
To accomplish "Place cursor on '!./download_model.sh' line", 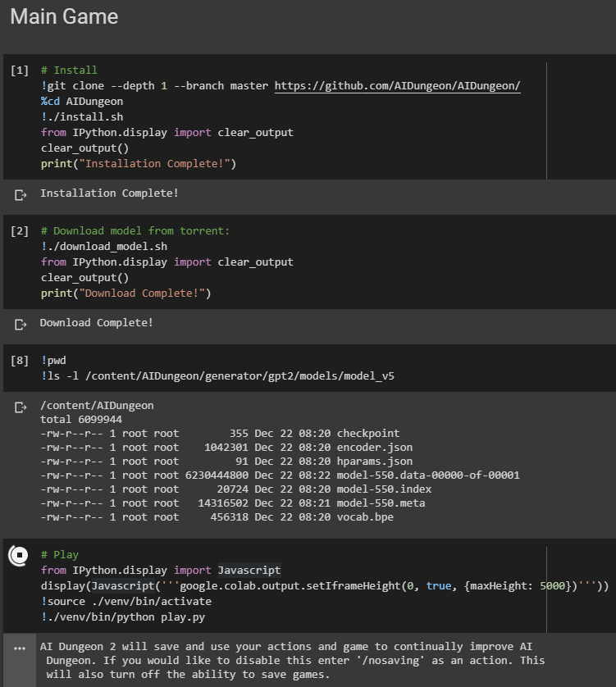I will pyautogui.click(x=104, y=247).
